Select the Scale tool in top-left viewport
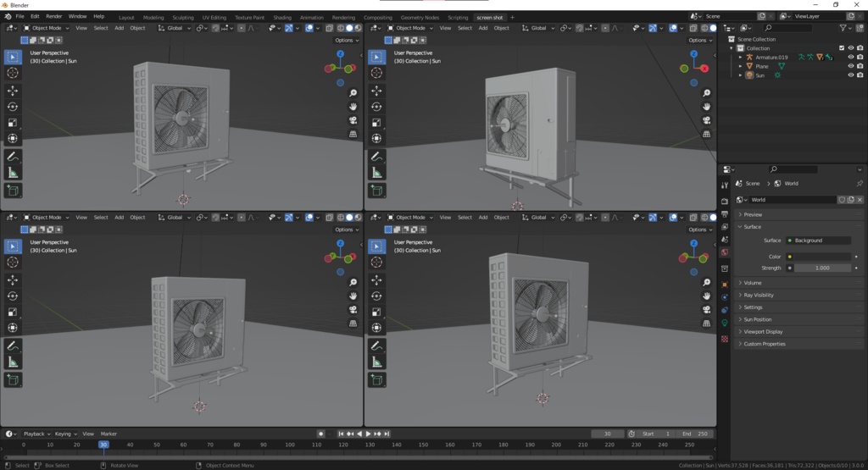Viewport: 868px width, 470px height. tap(13, 123)
